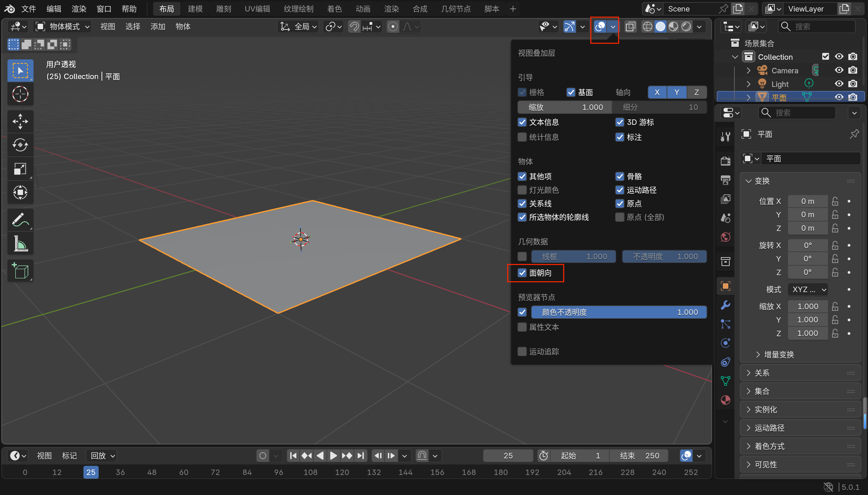Open the 编辑 menu
Viewport: 868px width, 495px height.
pyautogui.click(x=54, y=9)
